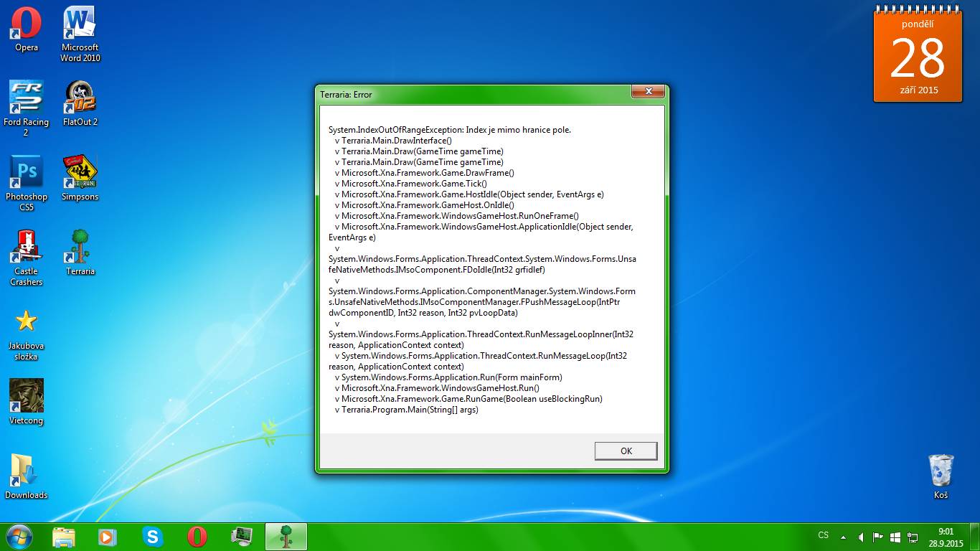Select the Jakubova složka star icon

click(x=27, y=334)
